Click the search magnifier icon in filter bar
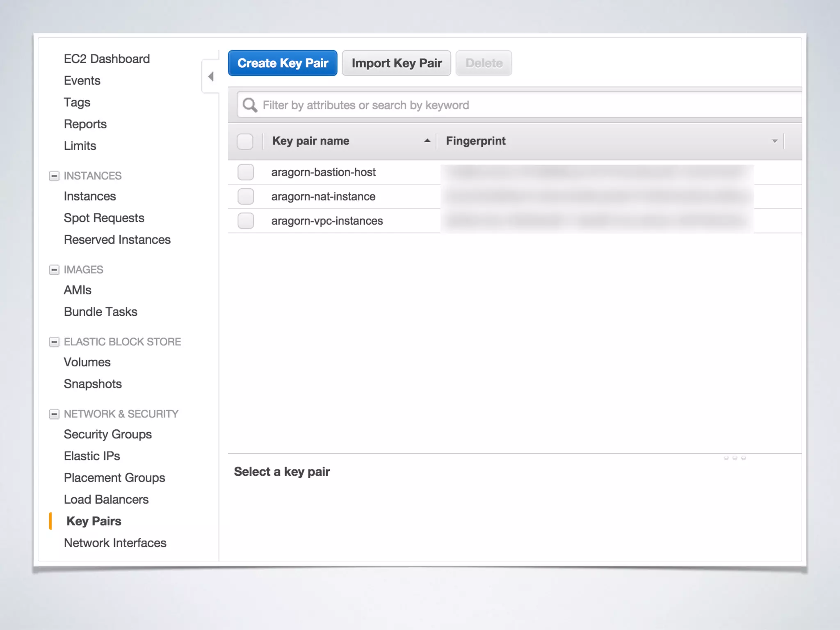This screenshot has width=840, height=630. (249, 105)
